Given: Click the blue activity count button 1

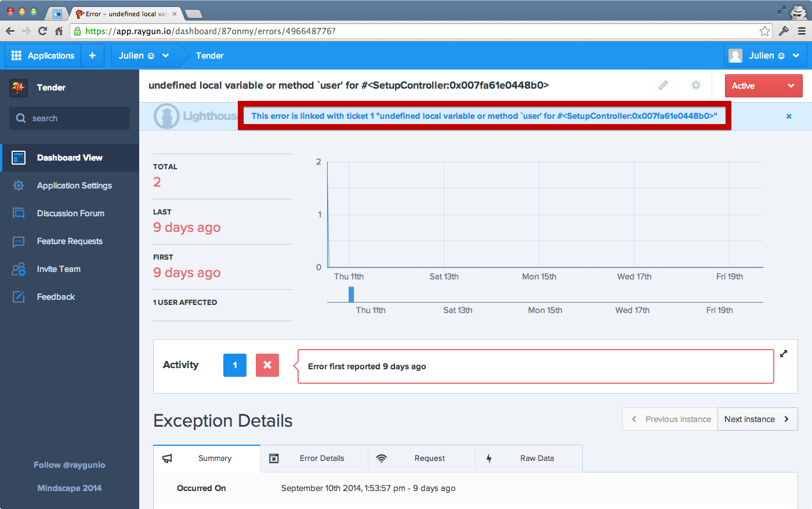Looking at the screenshot, I should (235, 365).
